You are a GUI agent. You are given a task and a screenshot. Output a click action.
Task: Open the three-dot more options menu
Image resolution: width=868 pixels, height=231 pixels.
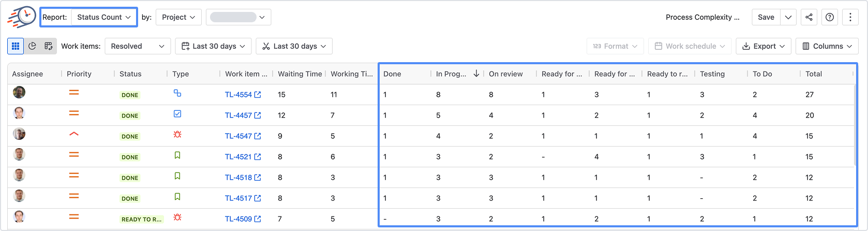(850, 17)
